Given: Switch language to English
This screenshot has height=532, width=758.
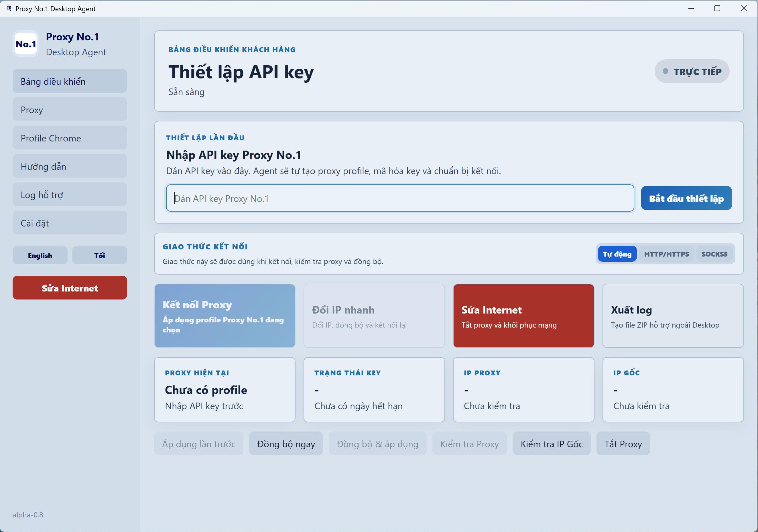Looking at the screenshot, I should (x=40, y=255).
